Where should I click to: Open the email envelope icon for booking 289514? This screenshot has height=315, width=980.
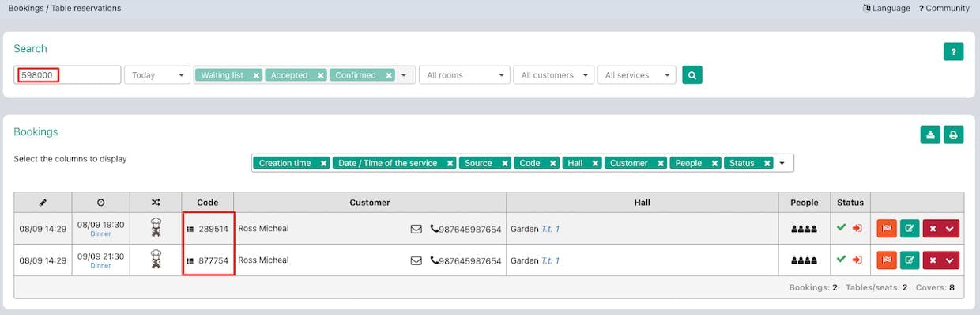(x=416, y=229)
